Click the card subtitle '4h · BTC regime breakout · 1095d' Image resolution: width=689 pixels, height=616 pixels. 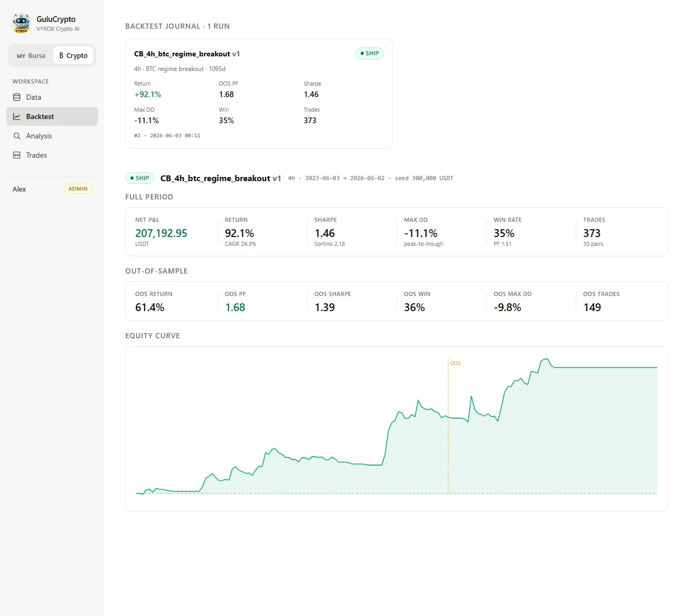[x=180, y=69]
